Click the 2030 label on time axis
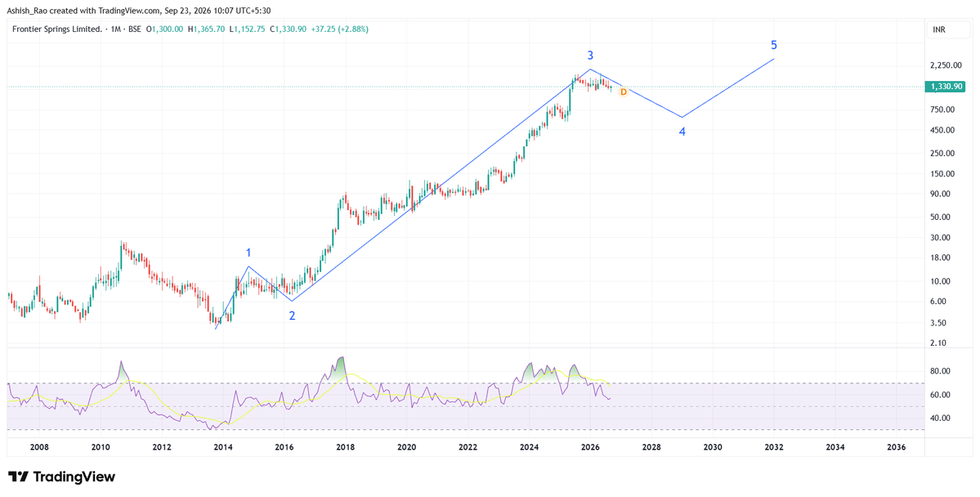 pyautogui.click(x=713, y=448)
